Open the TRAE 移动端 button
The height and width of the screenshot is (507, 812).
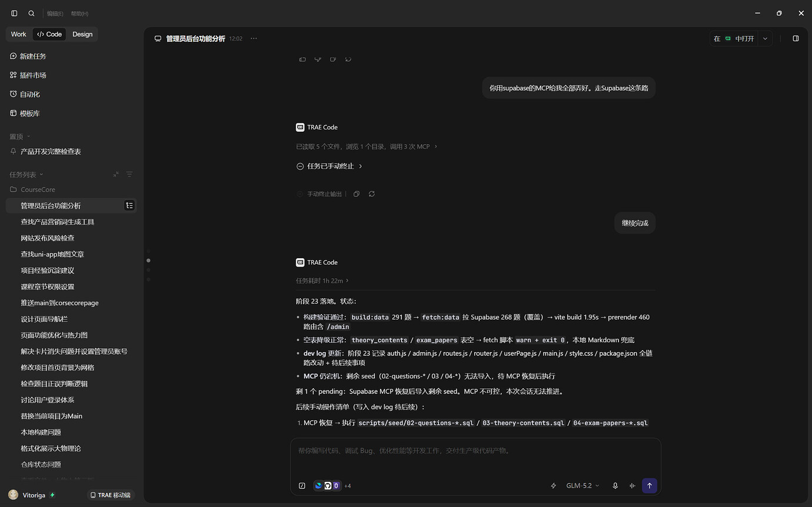tap(111, 495)
